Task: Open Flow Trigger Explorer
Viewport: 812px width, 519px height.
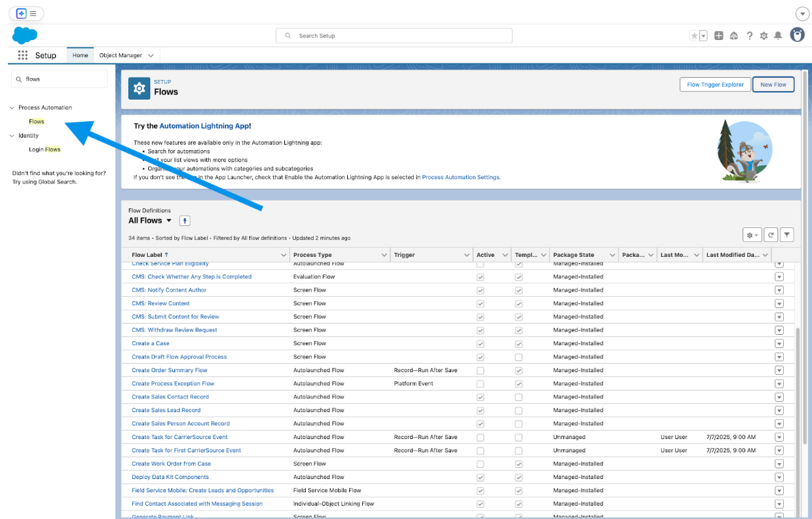Action: pos(715,85)
